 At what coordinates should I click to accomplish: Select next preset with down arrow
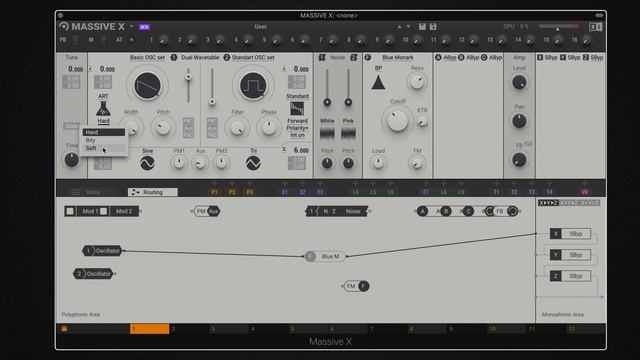coord(408,27)
